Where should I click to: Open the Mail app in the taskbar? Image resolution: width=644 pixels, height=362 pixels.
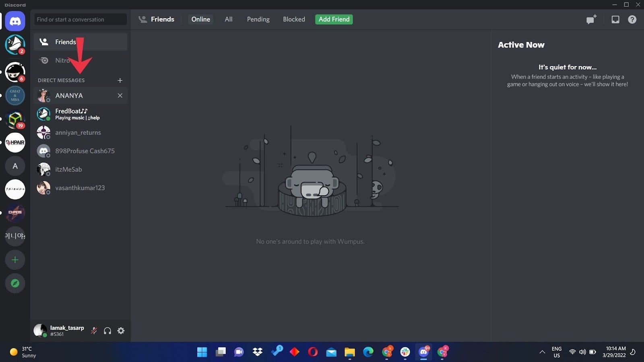pos(331,352)
